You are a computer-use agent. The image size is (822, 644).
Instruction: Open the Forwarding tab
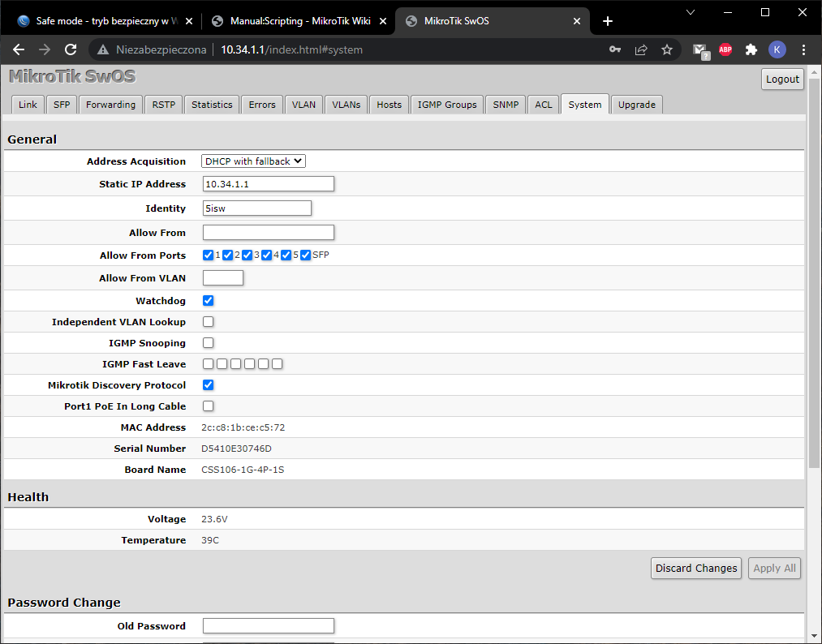pyautogui.click(x=110, y=105)
